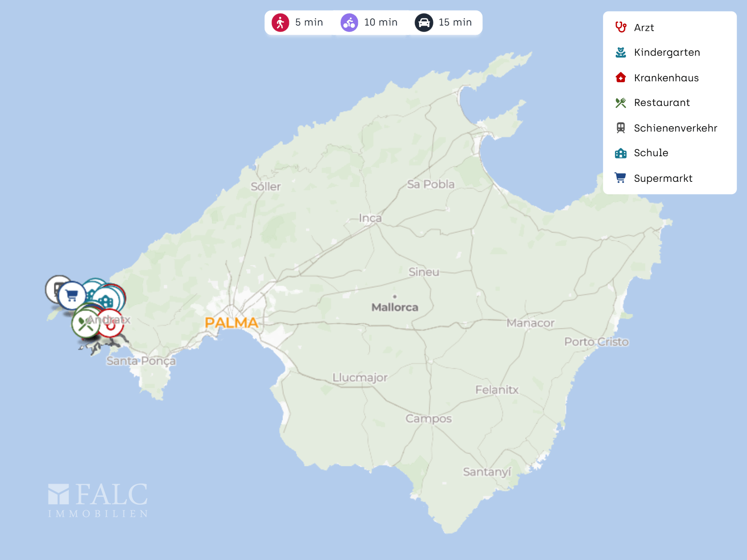
Task: Click the Schienenverkehr train legend icon
Action: click(620, 128)
